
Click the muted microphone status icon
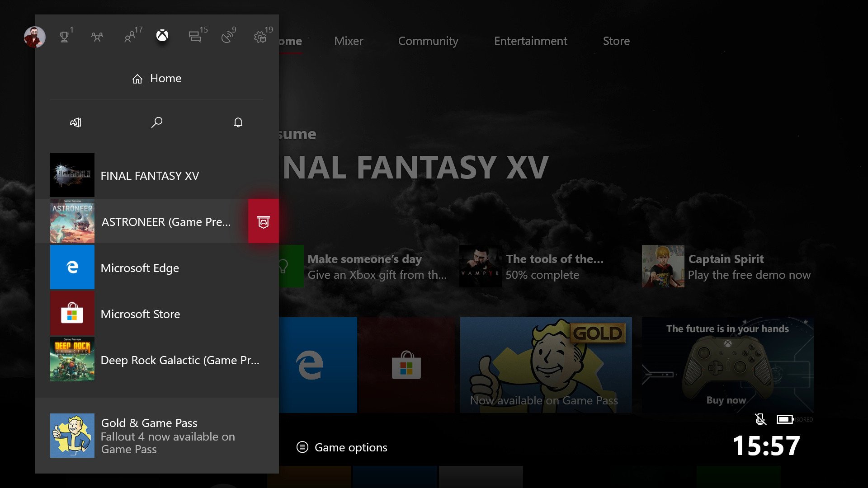coord(760,419)
